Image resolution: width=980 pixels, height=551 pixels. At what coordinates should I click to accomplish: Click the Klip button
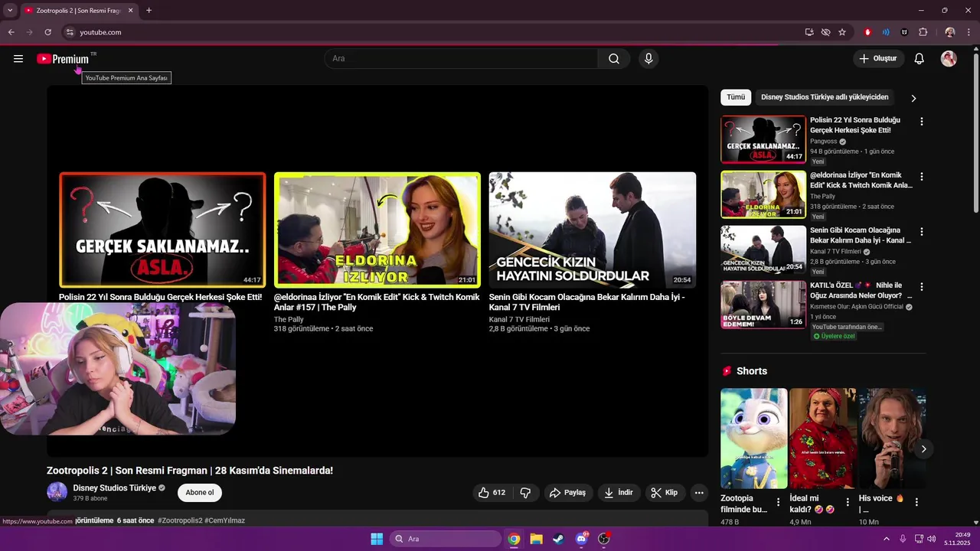[665, 493]
